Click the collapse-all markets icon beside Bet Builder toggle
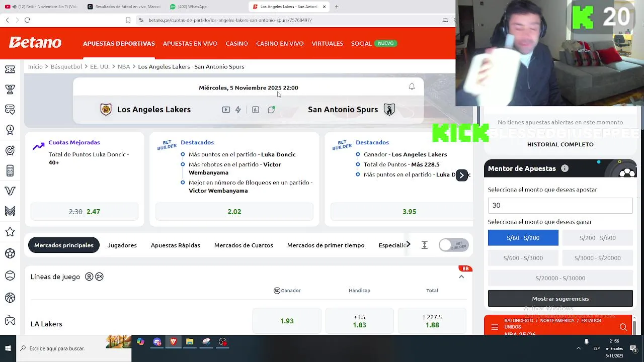Image resolution: width=644 pixels, height=362 pixels. (425, 245)
